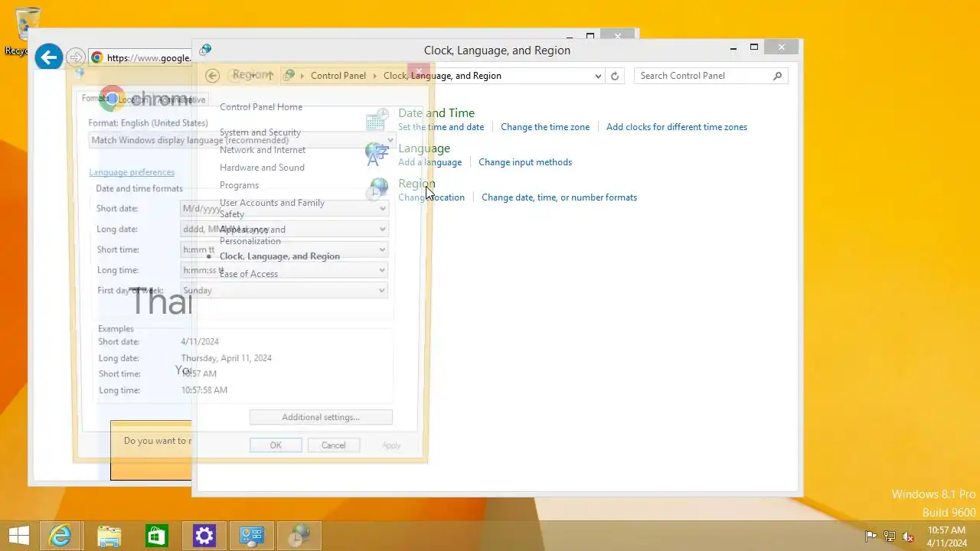The height and width of the screenshot is (551, 980).
Task: Open Ease of Access category
Action: tap(249, 274)
